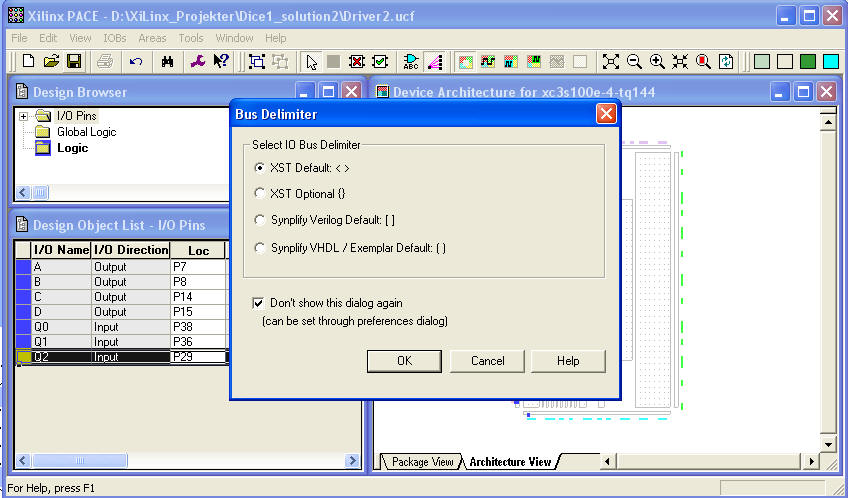Screen dimensions: 848x498
Task: Click the refresh view toolbar icon
Action: click(726, 62)
